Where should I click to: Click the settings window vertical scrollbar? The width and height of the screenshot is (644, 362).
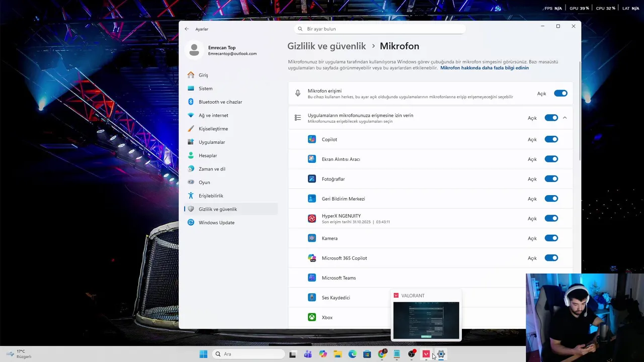[580, 111]
